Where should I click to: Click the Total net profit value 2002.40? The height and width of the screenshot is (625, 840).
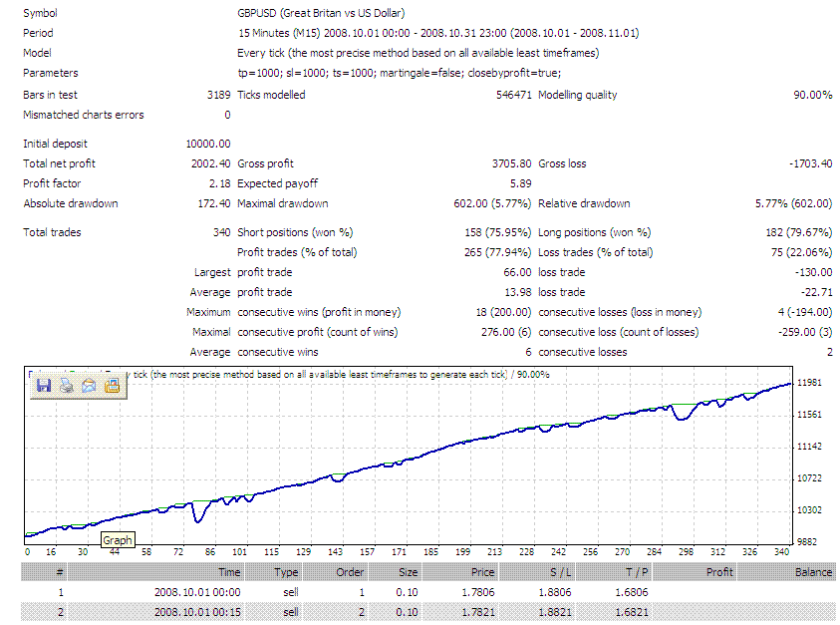(x=210, y=163)
